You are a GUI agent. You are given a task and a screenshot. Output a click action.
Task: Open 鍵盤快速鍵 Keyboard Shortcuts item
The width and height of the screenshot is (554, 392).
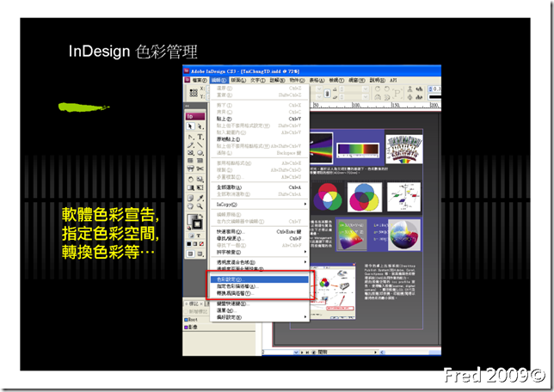[x=259, y=303]
